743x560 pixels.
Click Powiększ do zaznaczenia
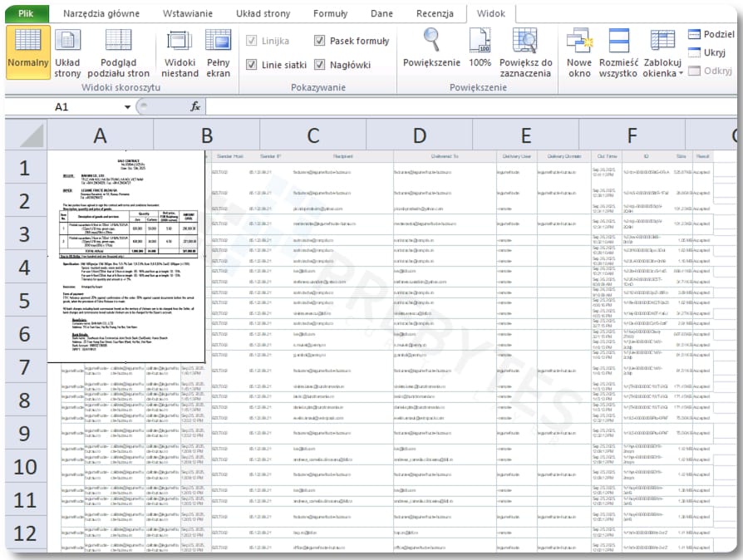coord(525,52)
